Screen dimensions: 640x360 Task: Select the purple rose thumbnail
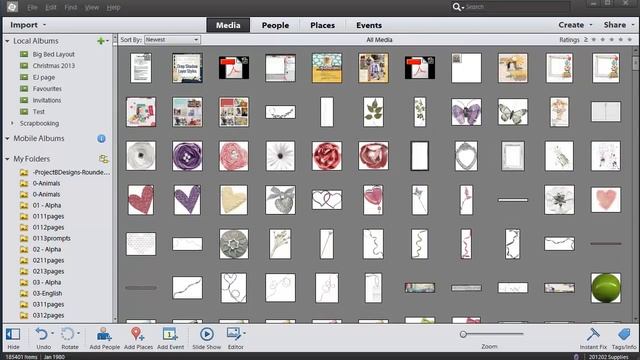187,156
